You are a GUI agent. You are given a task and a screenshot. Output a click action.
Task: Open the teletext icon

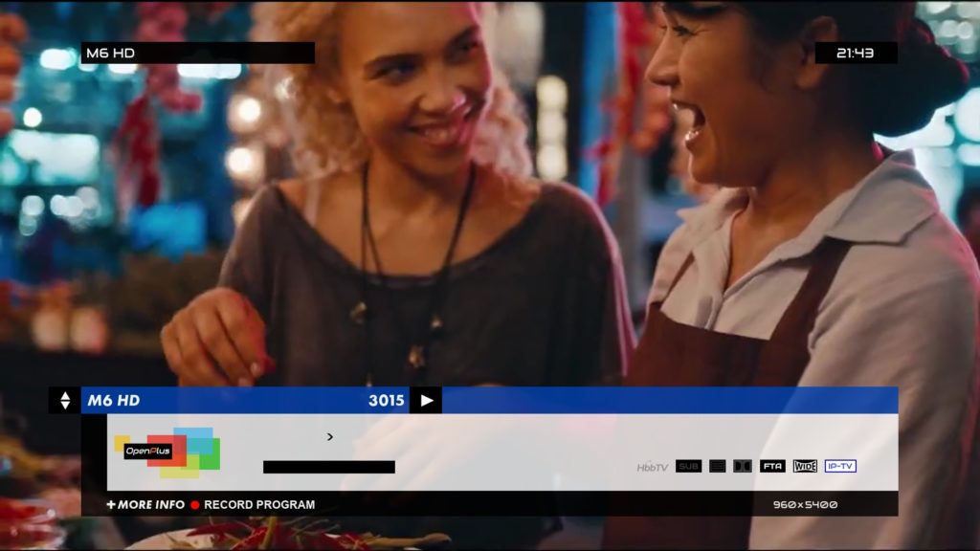[716, 466]
